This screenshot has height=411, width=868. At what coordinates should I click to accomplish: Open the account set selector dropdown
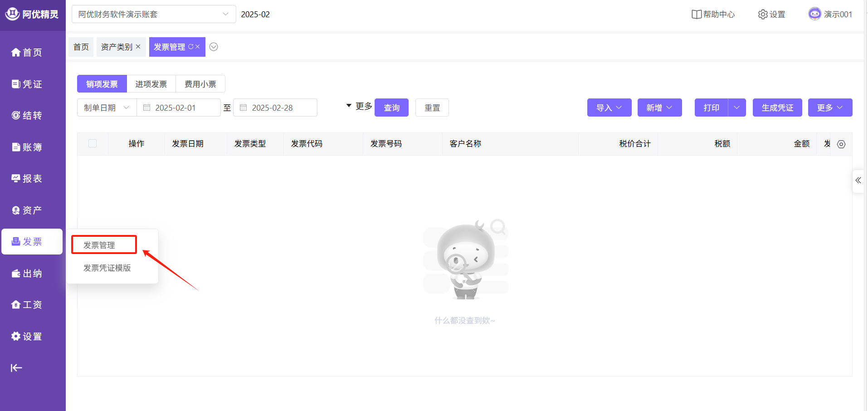[x=153, y=15]
